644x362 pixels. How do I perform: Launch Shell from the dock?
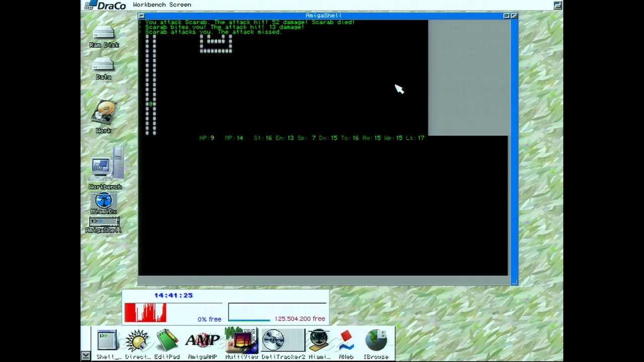click(107, 344)
